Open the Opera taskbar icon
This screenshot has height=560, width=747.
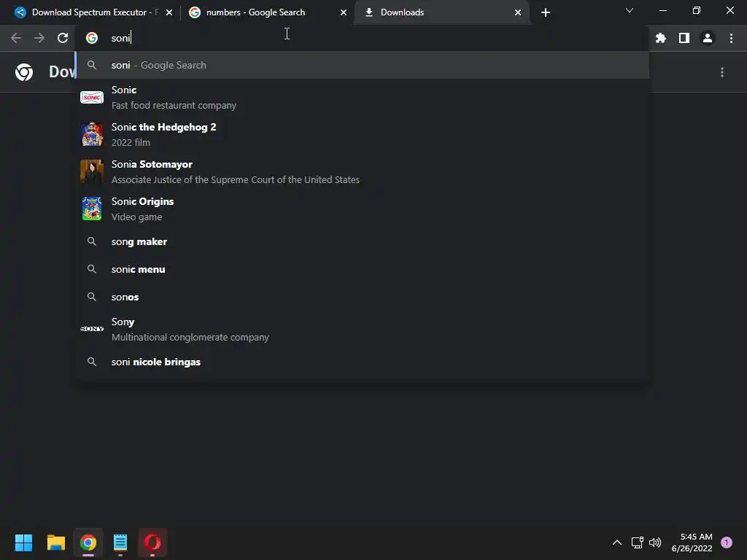[x=152, y=542]
